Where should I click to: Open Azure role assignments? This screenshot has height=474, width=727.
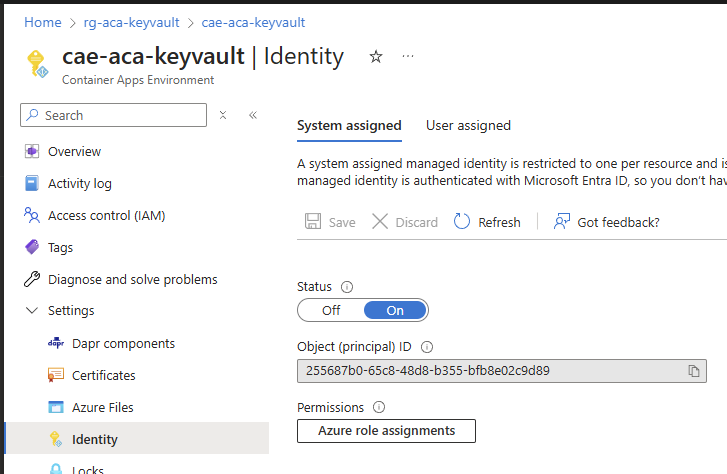coord(386,431)
